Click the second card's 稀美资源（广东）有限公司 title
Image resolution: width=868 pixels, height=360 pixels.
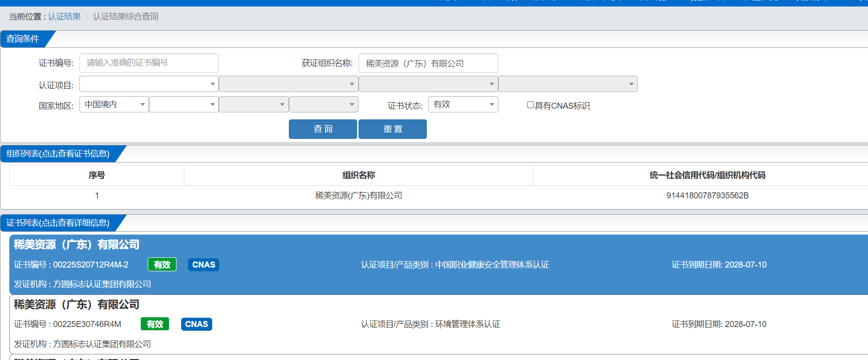pyautogui.click(x=77, y=304)
